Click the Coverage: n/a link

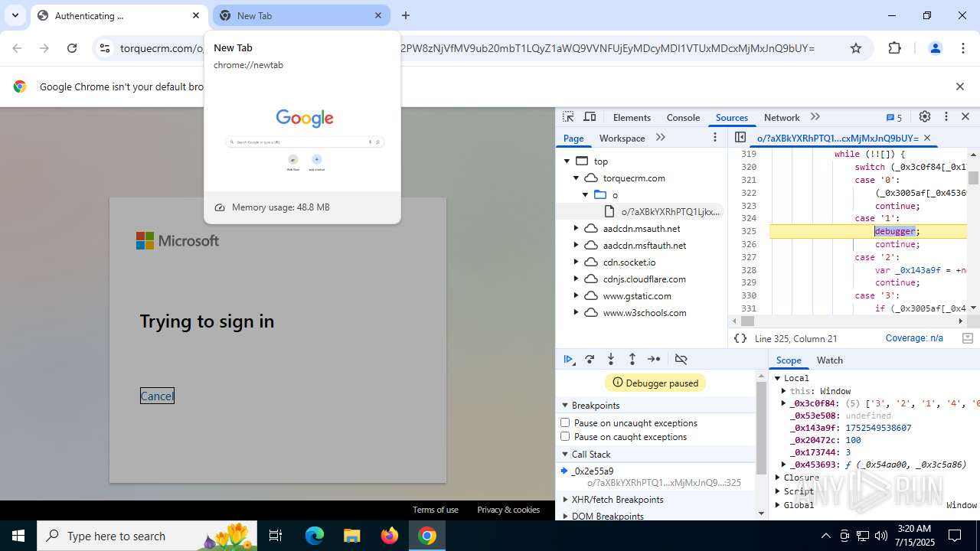pos(914,338)
